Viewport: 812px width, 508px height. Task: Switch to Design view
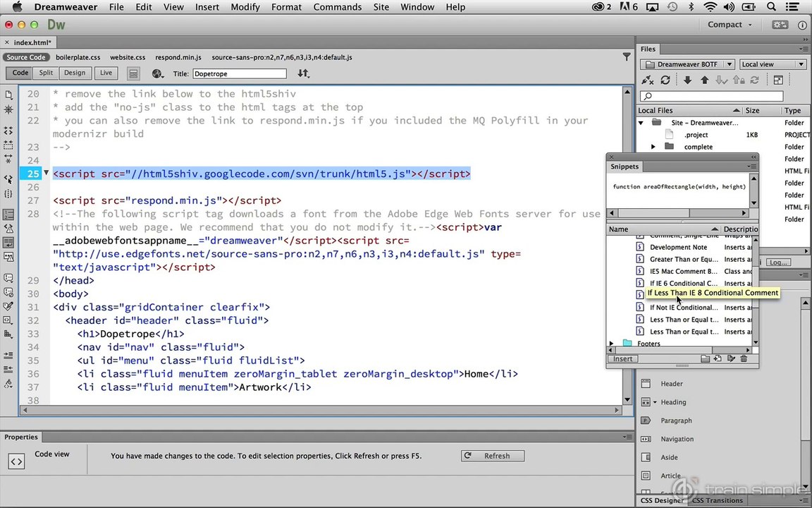(x=75, y=73)
